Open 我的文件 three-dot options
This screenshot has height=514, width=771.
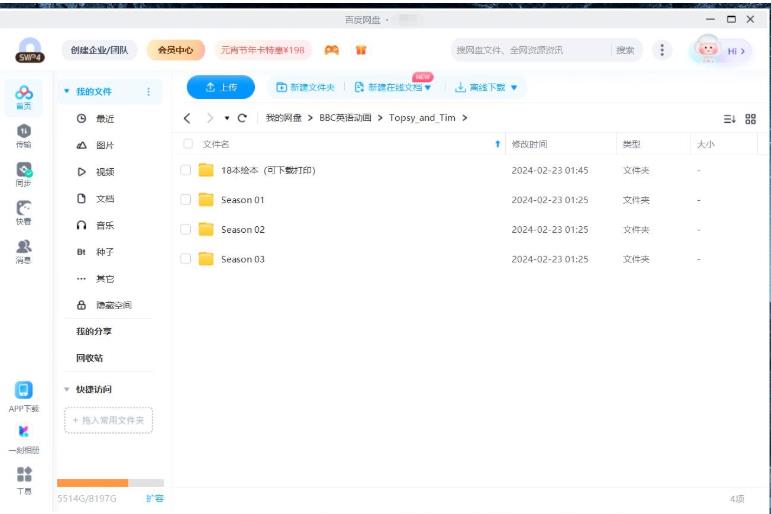(148, 92)
